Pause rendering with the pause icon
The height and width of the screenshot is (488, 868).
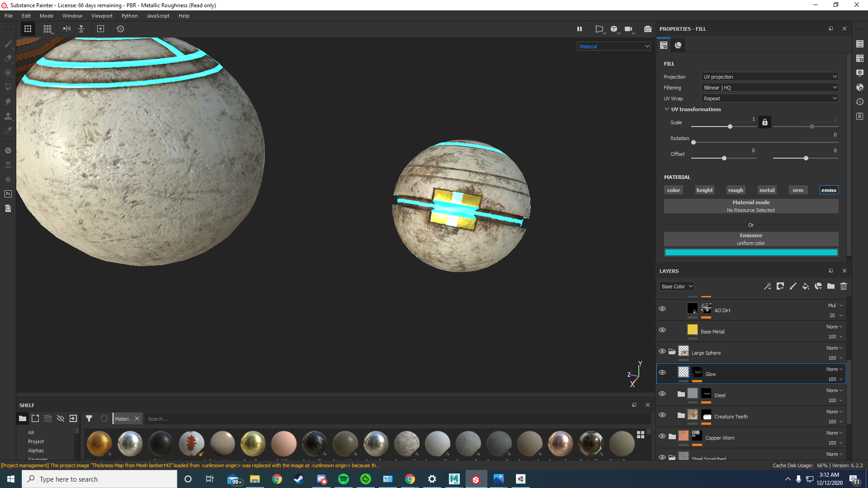(x=579, y=29)
